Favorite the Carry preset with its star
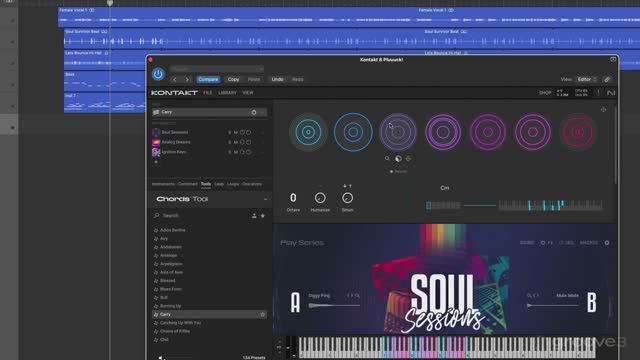Image resolution: width=640 pixels, height=360 pixels. click(262, 315)
